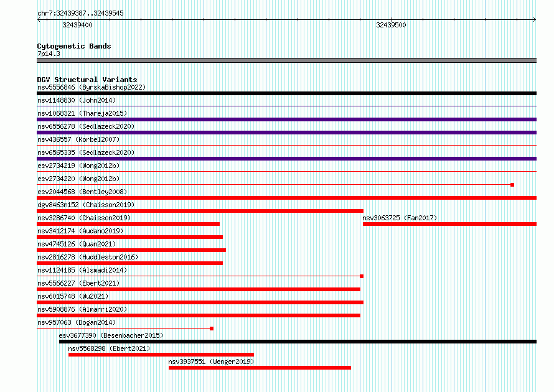Viewport: 554px width, 392px height.
Task: Open nsv3937551 (Wenger2019) label
Action: click(x=211, y=362)
